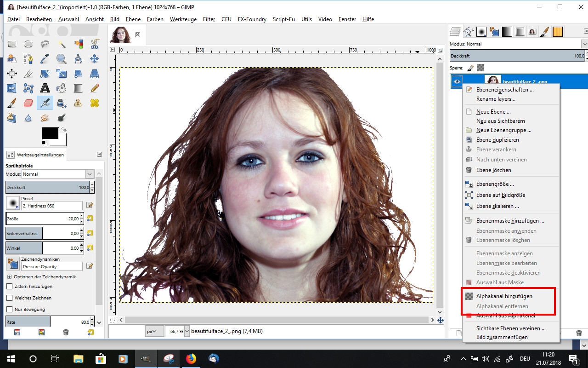588x368 pixels.
Task: Enable the Zittern hinzufügen checkbox
Action: pos(10,286)
